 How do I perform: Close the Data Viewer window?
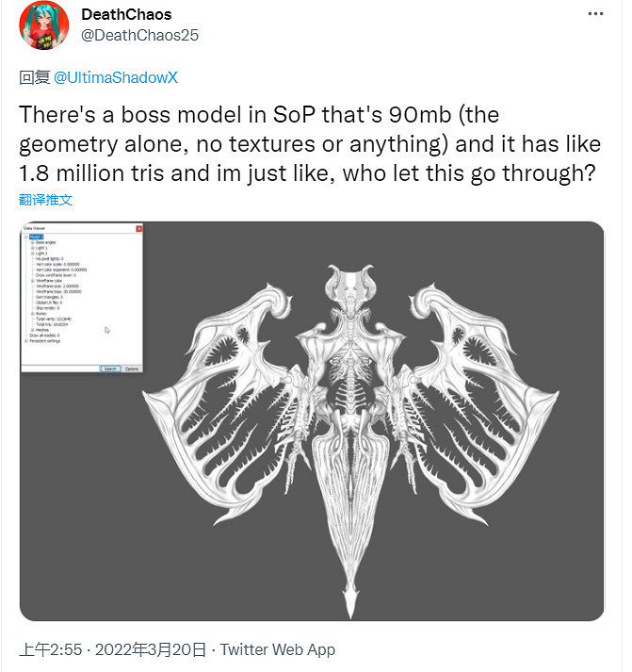(x=139, y=229)
